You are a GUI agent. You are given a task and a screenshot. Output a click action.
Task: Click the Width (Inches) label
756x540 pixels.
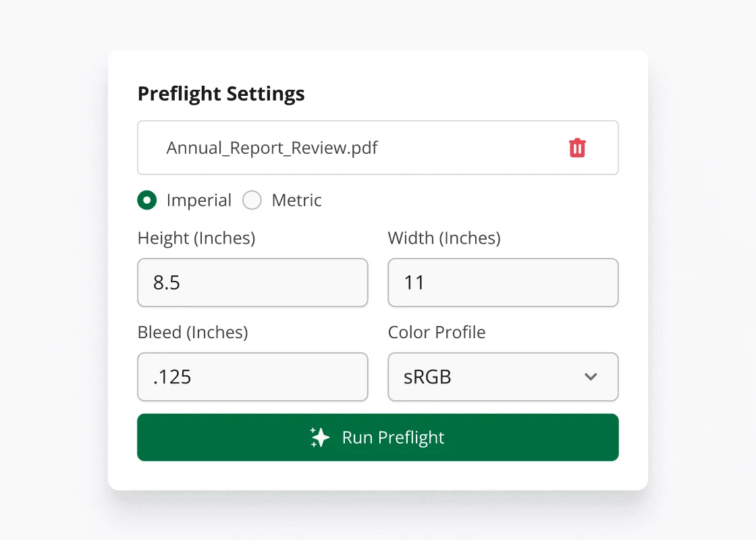(444, 238)
